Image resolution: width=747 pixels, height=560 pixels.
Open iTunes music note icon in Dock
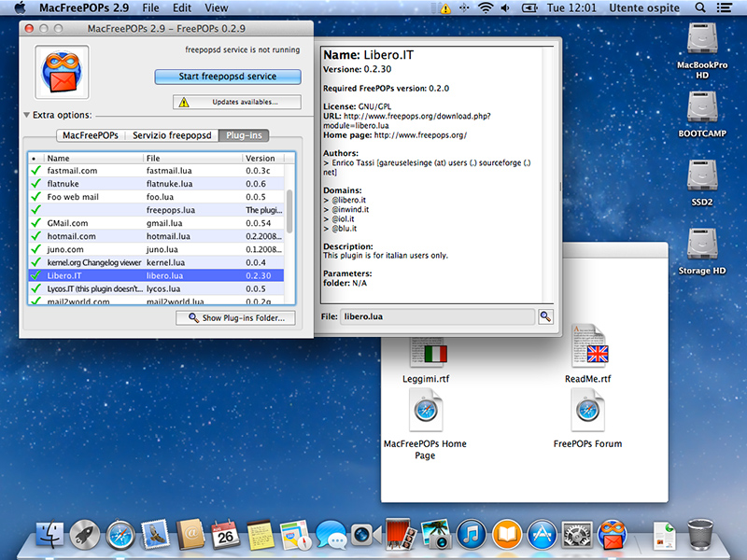pyautogui.click(x=472, y=534)
